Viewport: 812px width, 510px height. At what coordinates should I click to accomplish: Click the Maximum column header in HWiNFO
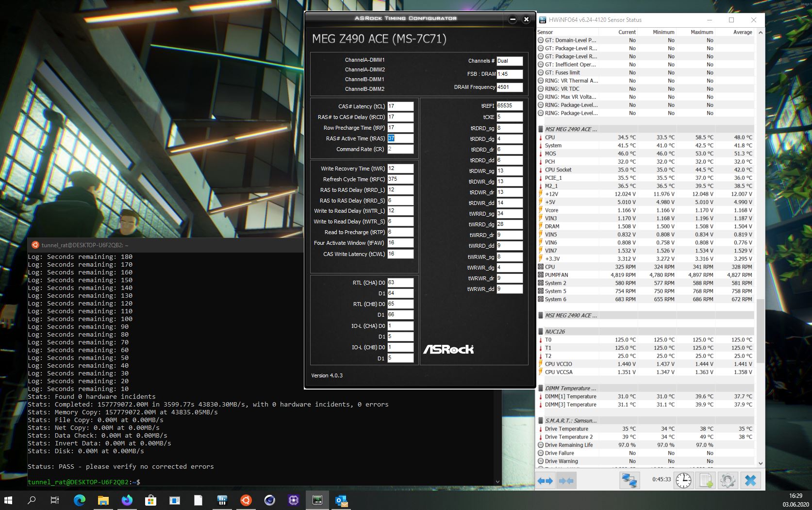[696, 32]
